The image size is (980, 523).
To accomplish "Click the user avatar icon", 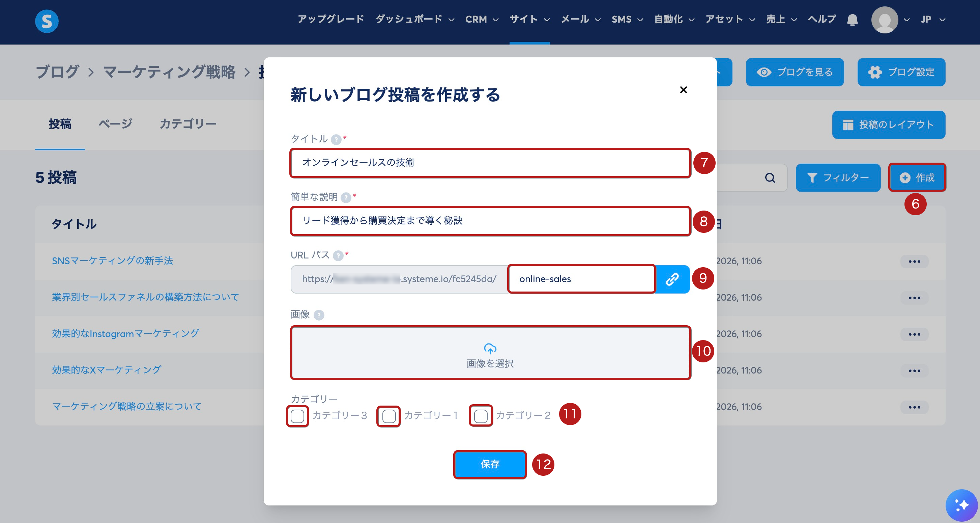I will point(884,20).
